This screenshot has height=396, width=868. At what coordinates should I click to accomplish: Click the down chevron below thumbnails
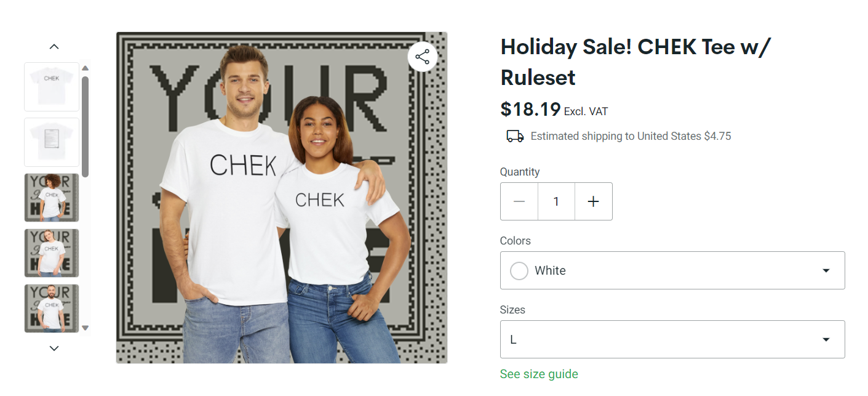(54, 349)
